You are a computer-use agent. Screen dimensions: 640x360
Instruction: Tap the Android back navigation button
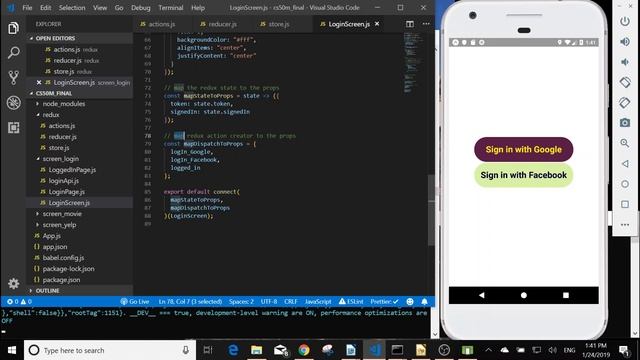[x=482, y=295]
